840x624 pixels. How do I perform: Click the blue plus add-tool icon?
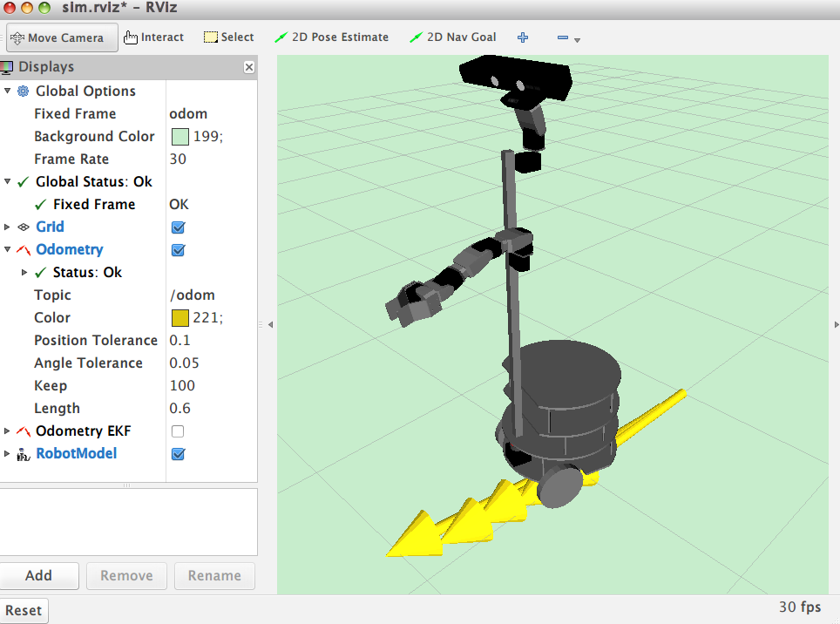[x=523, y=37]
